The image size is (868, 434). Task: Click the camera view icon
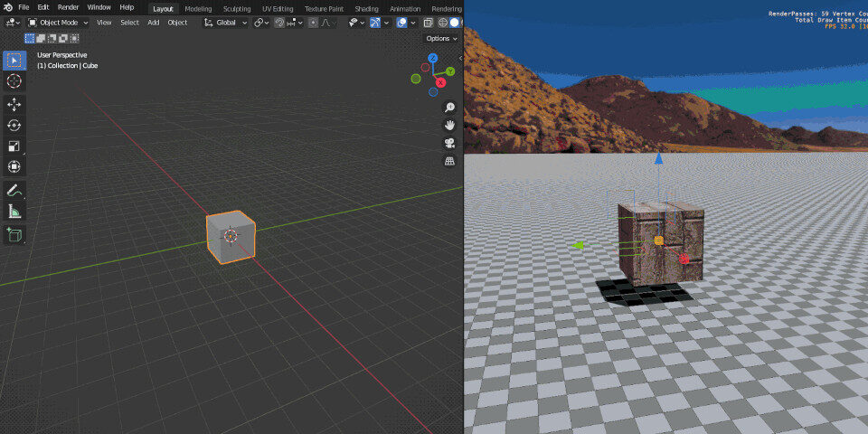point(449,144)
